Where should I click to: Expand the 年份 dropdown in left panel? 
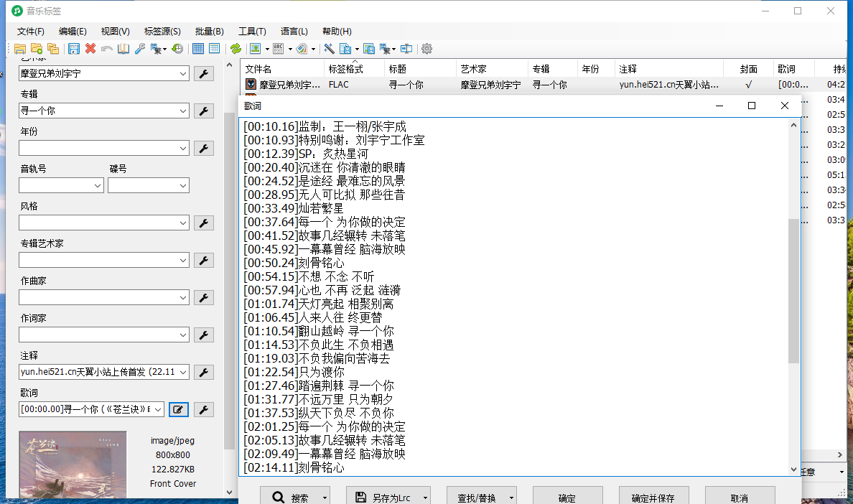tap(184, 148)
